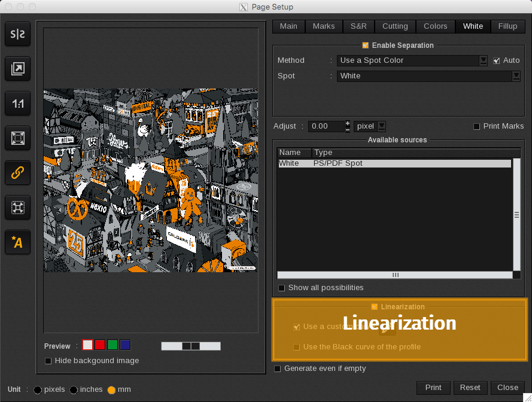
Task: Click the fit-to-frame icon with inward arrows
Action: pos(18,138)
